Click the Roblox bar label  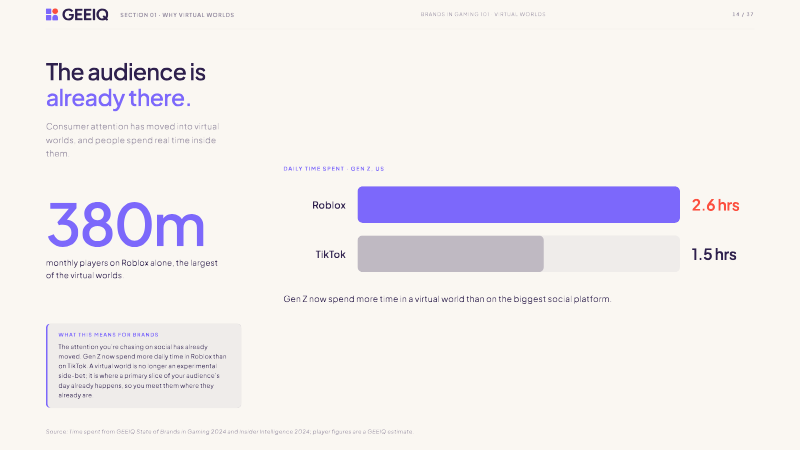click(x=329, y=205)
